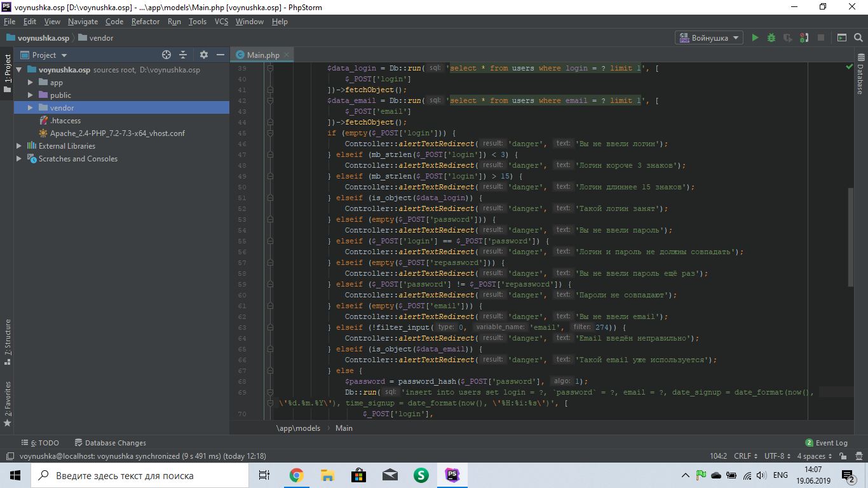This screenshot has width=868, height=488.
Task: Close the Main.php editor tab
Action: 287,55
